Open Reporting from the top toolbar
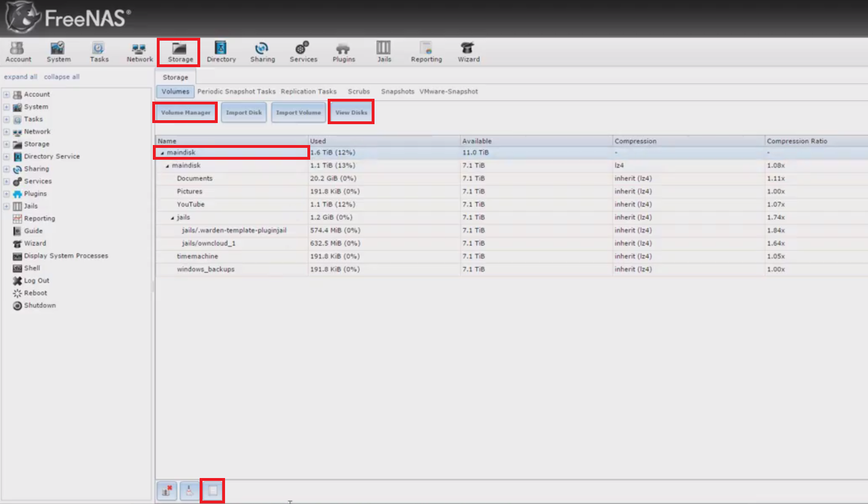The image size is (868, 504). point(426,52)
